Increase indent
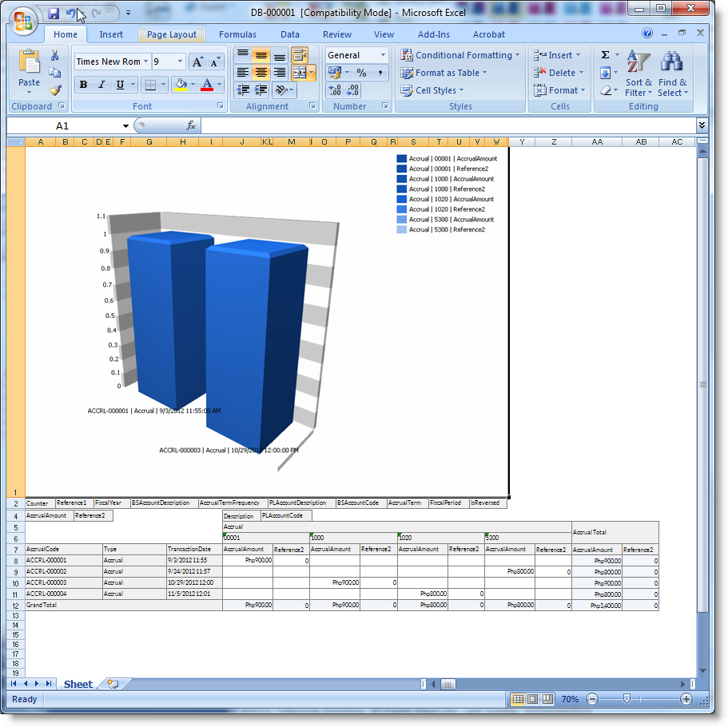 pyautogui.click(x=261, y=89)
